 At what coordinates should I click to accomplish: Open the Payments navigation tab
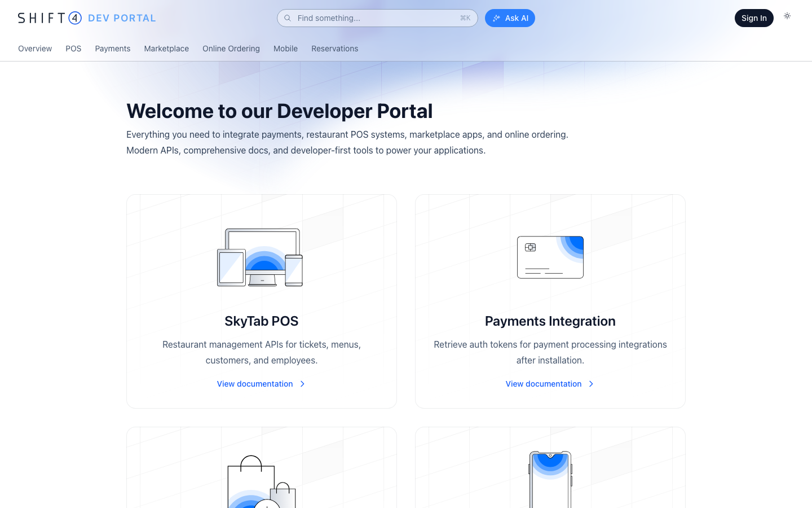point(113,49)
